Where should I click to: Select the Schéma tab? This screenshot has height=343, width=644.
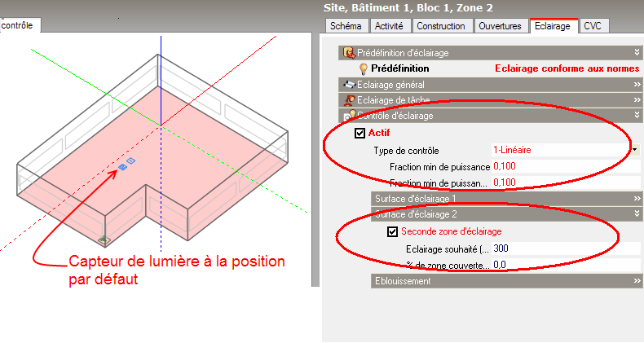point(346,26)
